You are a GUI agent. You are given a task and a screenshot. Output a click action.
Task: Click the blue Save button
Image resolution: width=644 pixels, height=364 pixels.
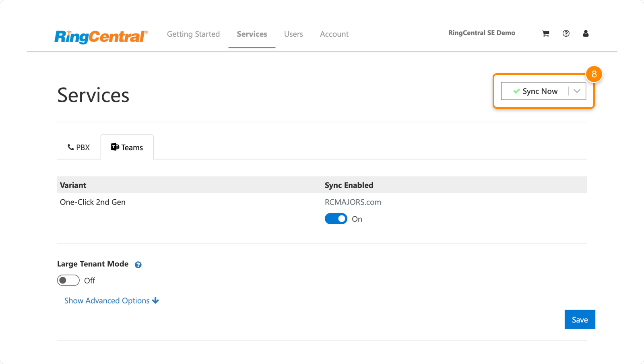click(x=580, y=319)
